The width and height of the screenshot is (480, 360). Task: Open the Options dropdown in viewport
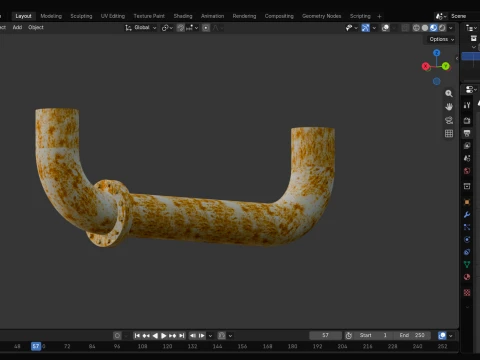[442, 39]
